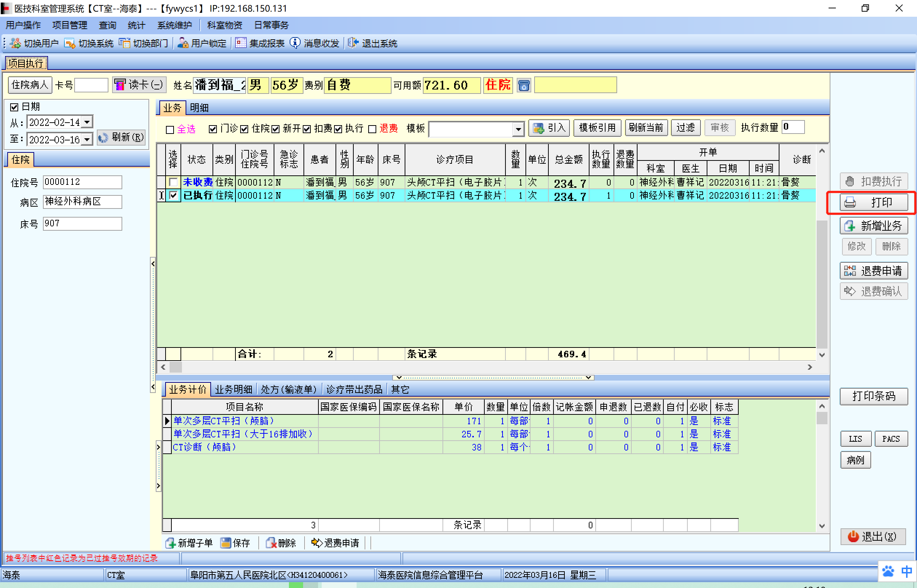Expand the 至 end date dropdown
917x588 pixels.
point(87,139)
